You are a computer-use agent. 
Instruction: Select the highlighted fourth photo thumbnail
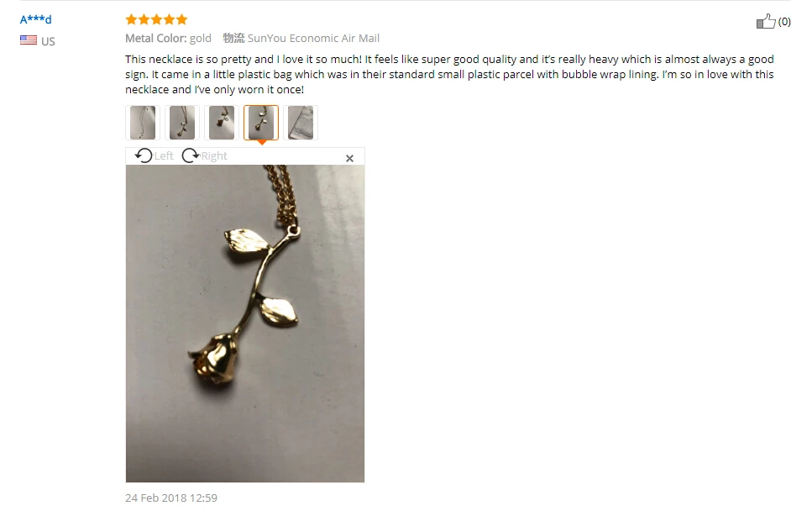[x=261, y=123]
